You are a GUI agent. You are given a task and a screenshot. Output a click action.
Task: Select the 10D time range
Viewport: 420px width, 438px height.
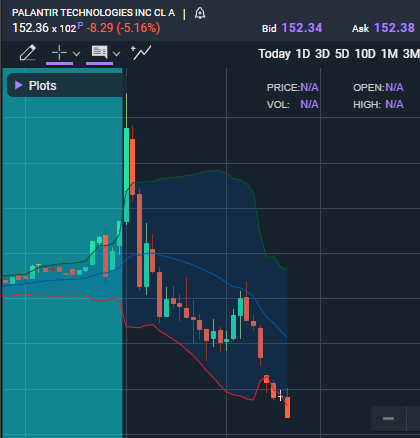tap(365, 54)
